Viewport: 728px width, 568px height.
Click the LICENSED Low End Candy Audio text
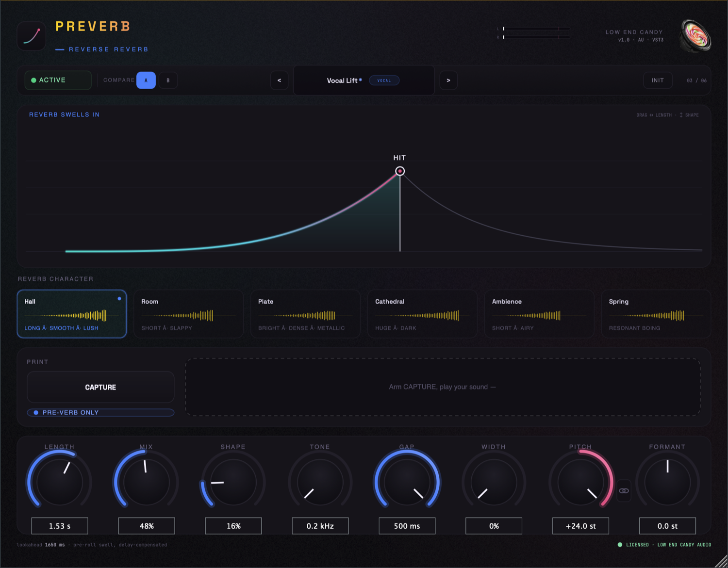[668, 545]
